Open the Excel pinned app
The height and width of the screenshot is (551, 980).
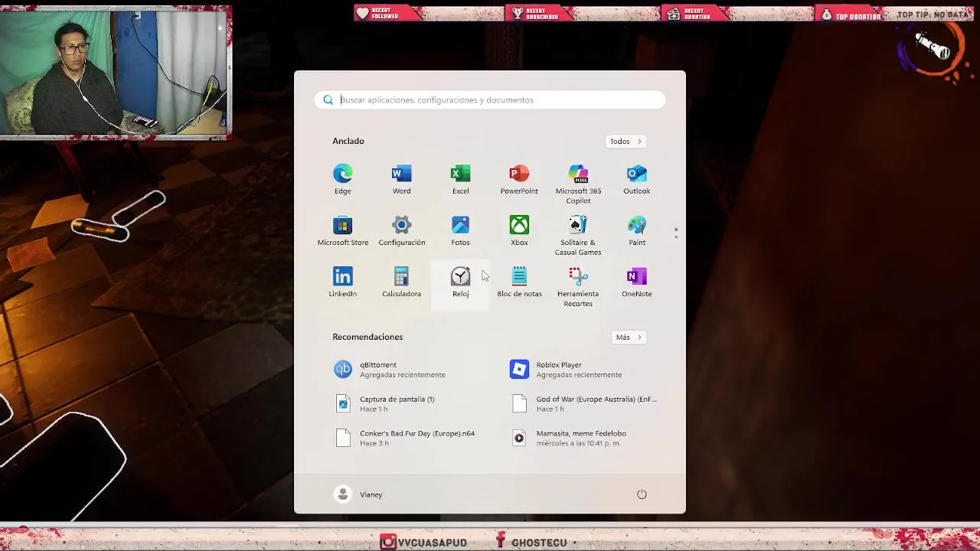[x=460, y=180]
